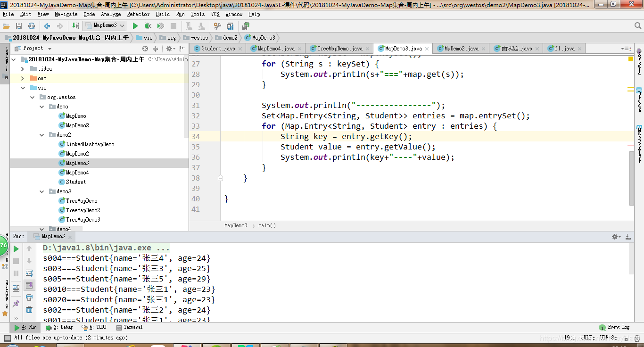Restore layout in the Run panel
The width and height of the screenshot is (644, 347).
click(x=16, y=288)
